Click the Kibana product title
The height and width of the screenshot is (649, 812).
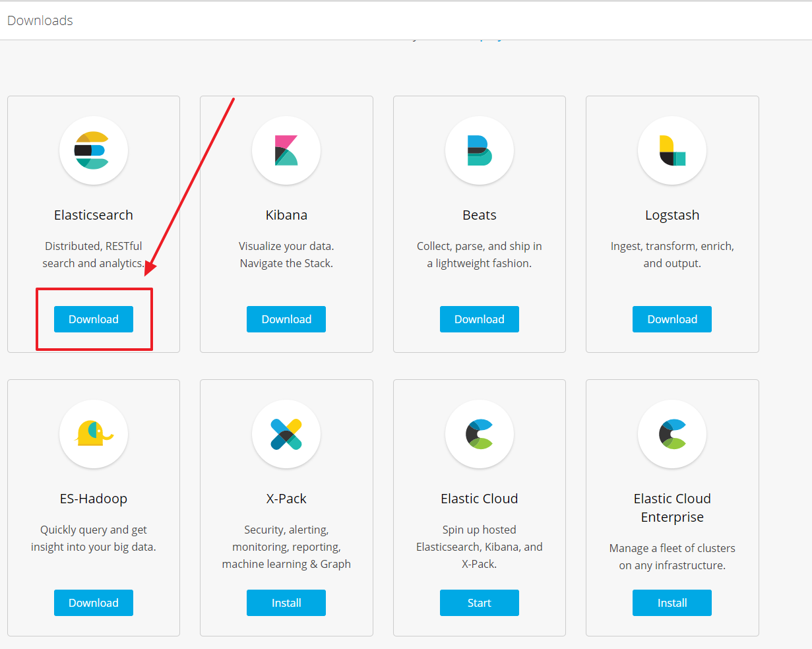coord(286,215)
